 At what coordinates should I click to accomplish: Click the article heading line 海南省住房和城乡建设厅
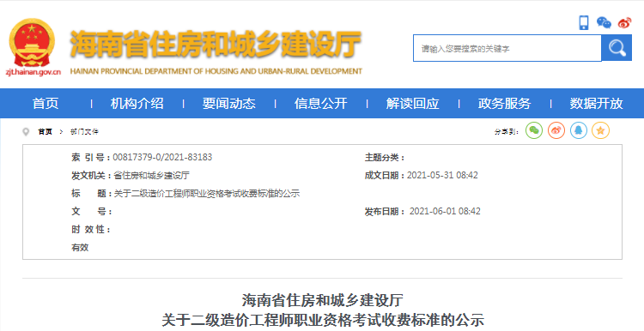(322, 300)
